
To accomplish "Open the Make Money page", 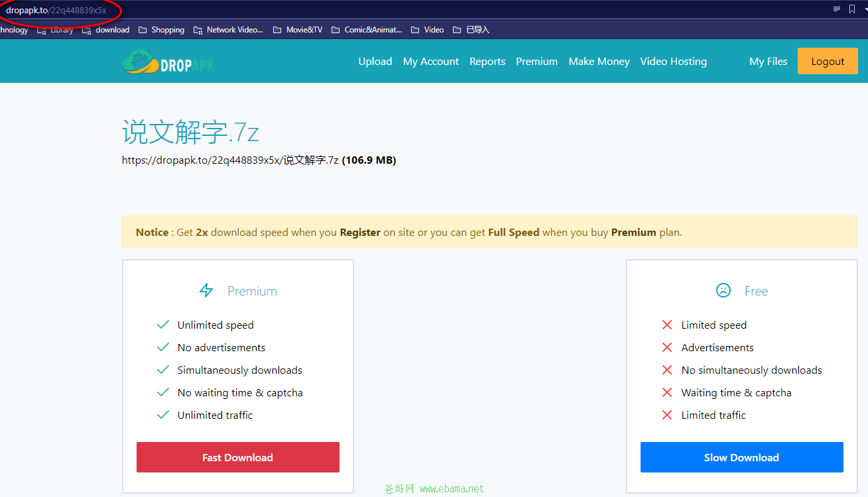I will 599,61.
